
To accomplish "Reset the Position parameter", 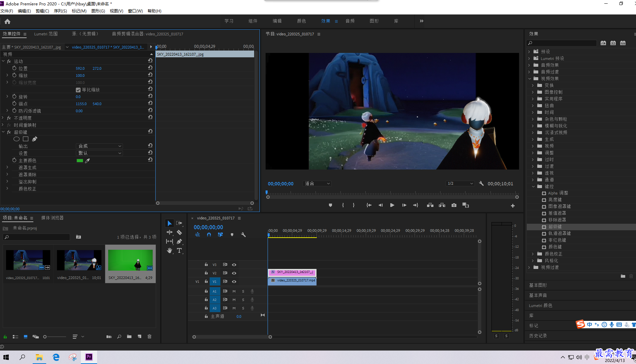I will pos(150,68).
